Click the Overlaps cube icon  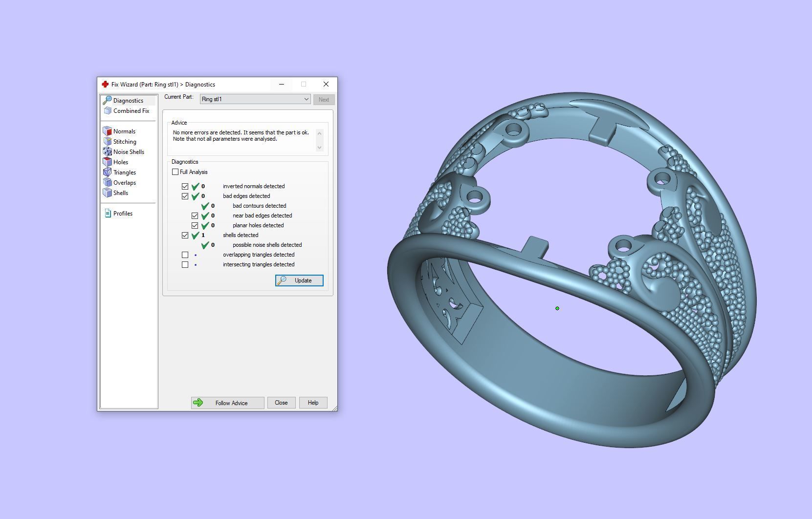(x=108, y=182)
